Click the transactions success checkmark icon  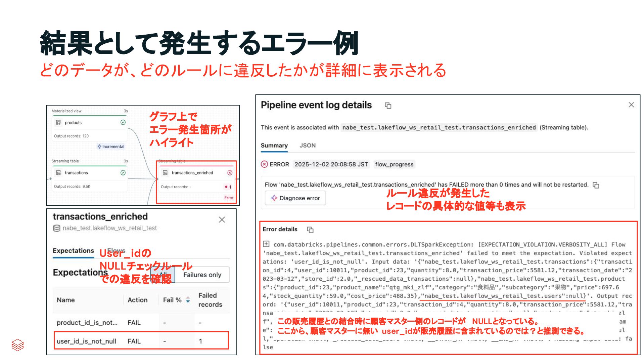coord(123,173)
